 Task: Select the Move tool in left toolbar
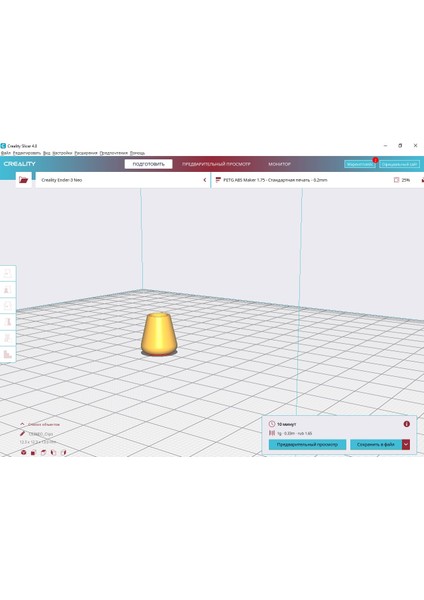coord(8,274)
